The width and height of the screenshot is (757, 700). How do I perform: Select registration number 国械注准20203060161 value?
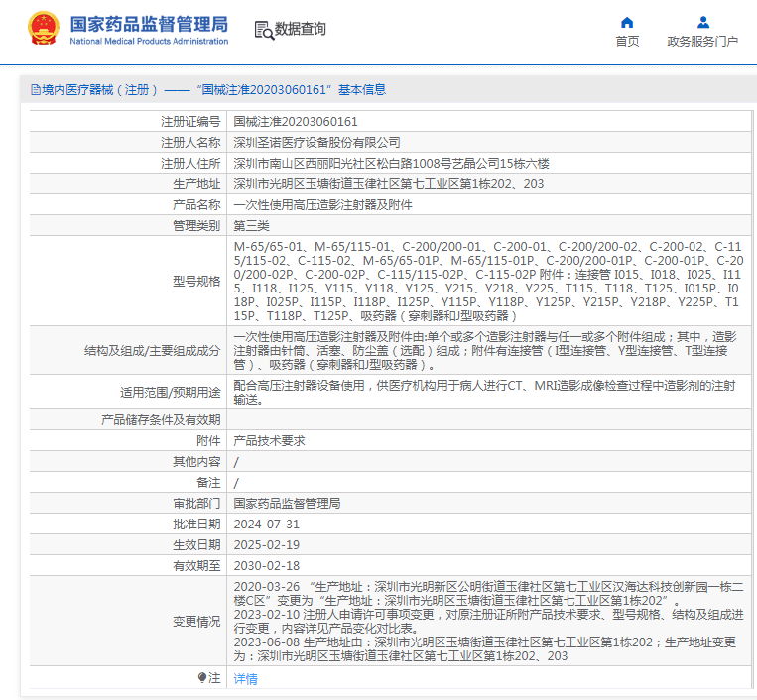point(296,122)
